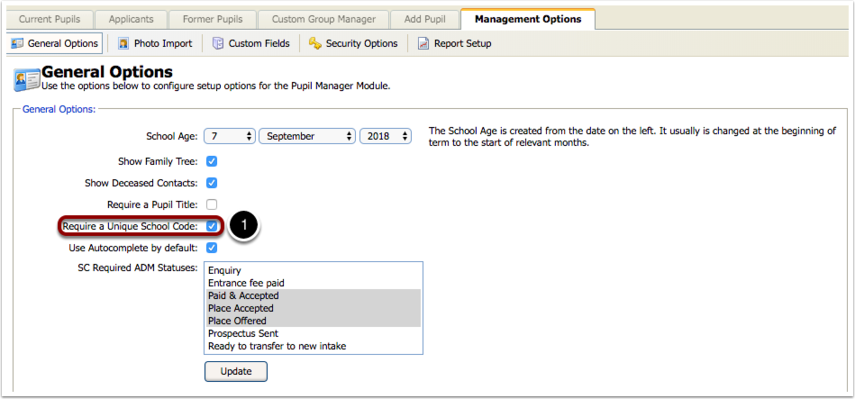Switch to Applicants tab

point(130,19)
